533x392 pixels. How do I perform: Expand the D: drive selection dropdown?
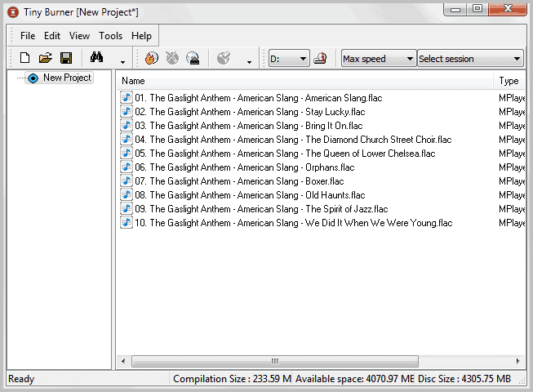point(289,59)
